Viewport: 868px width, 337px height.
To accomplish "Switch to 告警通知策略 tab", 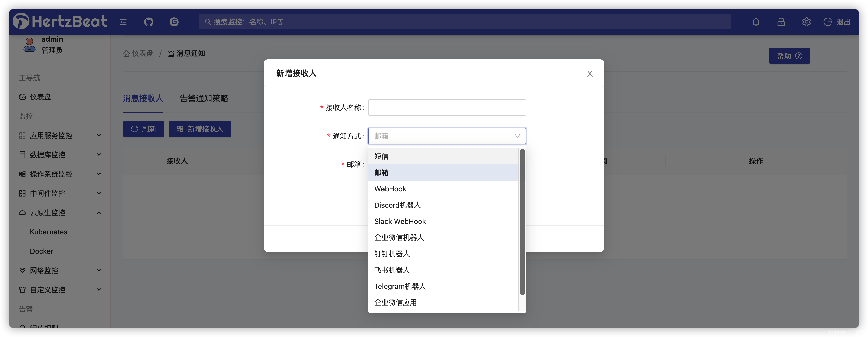I will click(204, 98).
